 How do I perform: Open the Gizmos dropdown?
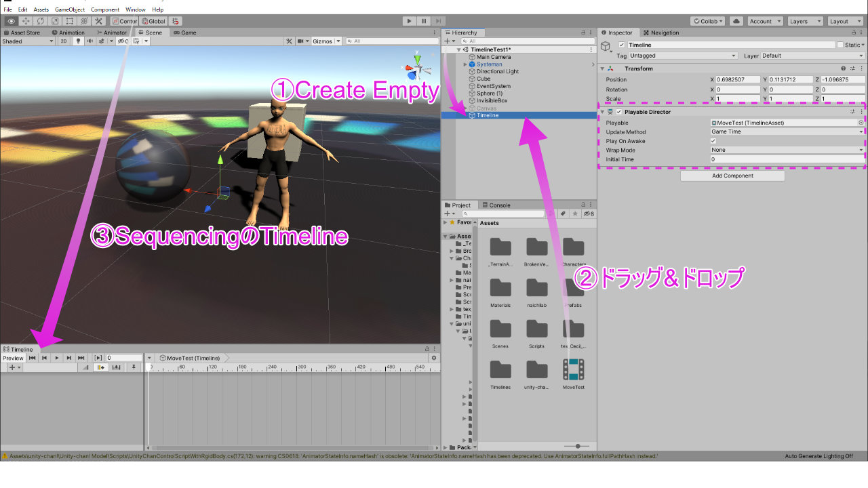pos(325,41)
